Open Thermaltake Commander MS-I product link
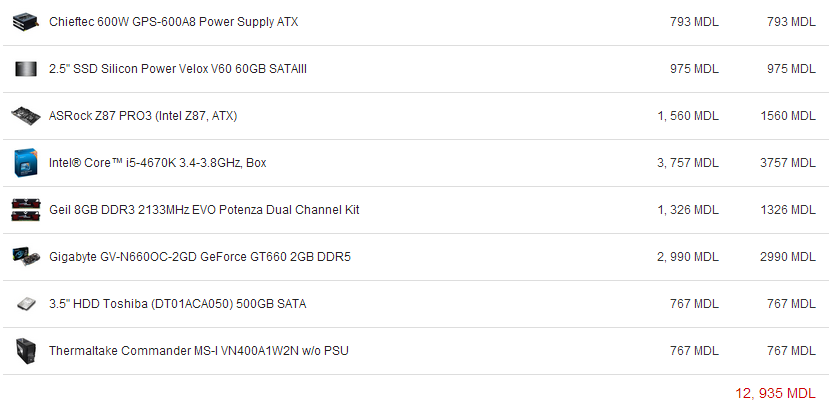This screenshot has width=829, height=407. 198,351
